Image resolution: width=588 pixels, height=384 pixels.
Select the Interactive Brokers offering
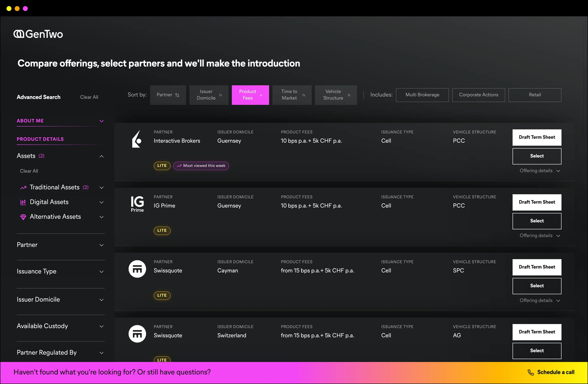tap(537, 156)
